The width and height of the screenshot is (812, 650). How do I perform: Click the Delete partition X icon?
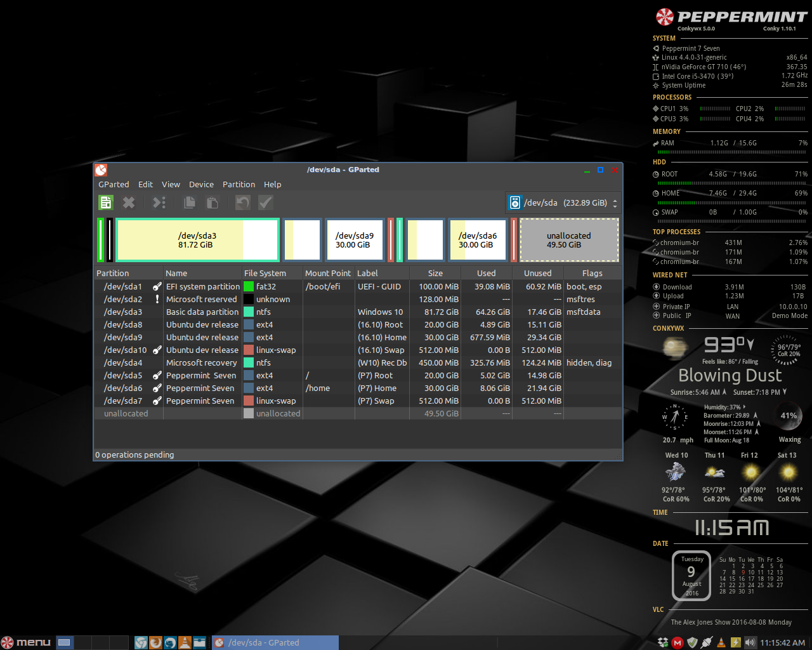pyautogui.click(x=129, y=202)
